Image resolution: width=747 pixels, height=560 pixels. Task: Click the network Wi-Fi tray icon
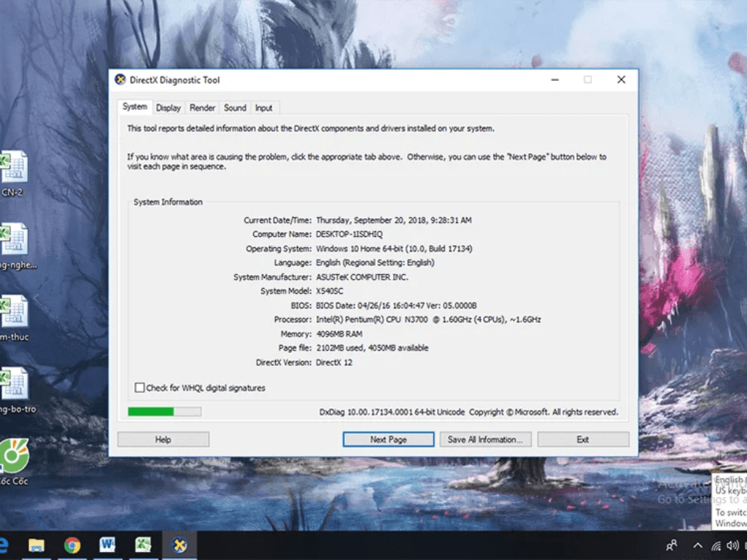click(715, 545)
